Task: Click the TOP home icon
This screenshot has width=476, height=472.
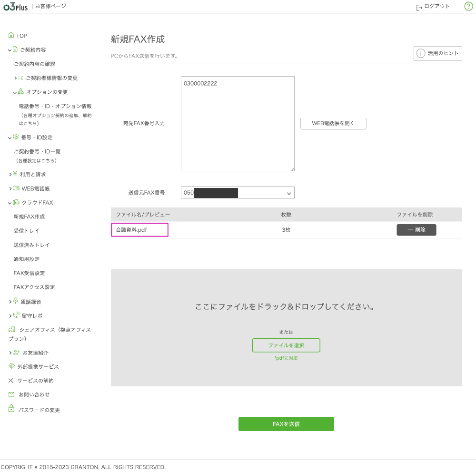Action: [11, 35]
